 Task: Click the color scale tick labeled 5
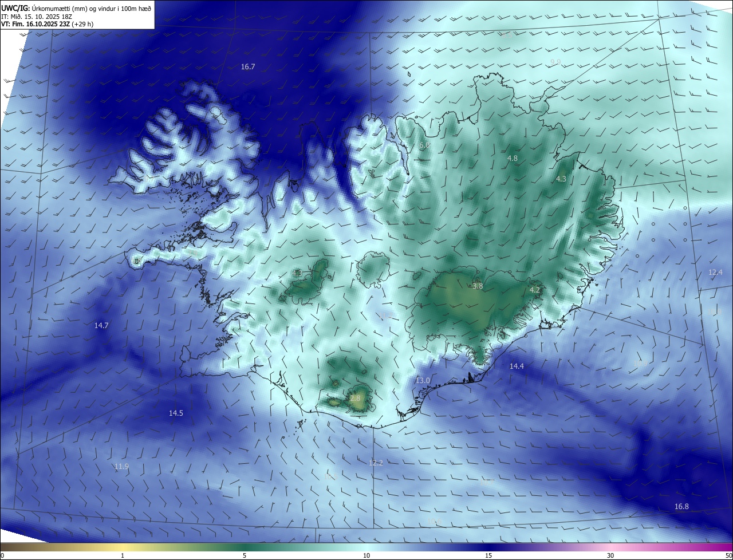click(245, 555)
